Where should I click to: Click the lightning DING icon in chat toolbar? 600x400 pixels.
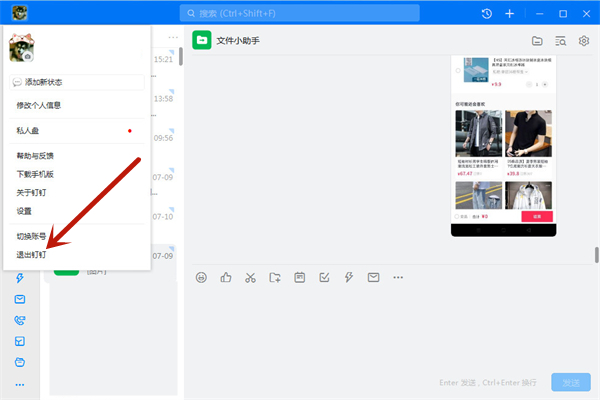pyautogui.click(x=349, y=277)
